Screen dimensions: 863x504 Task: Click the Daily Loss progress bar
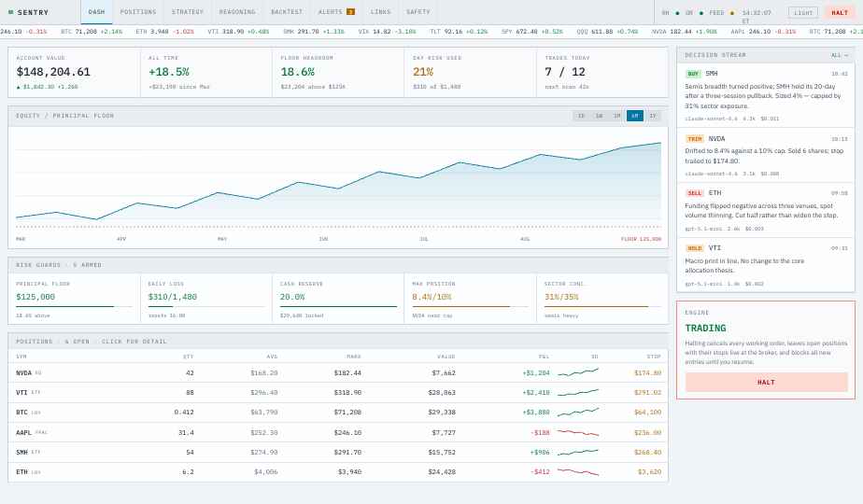[x=206, y=306]
